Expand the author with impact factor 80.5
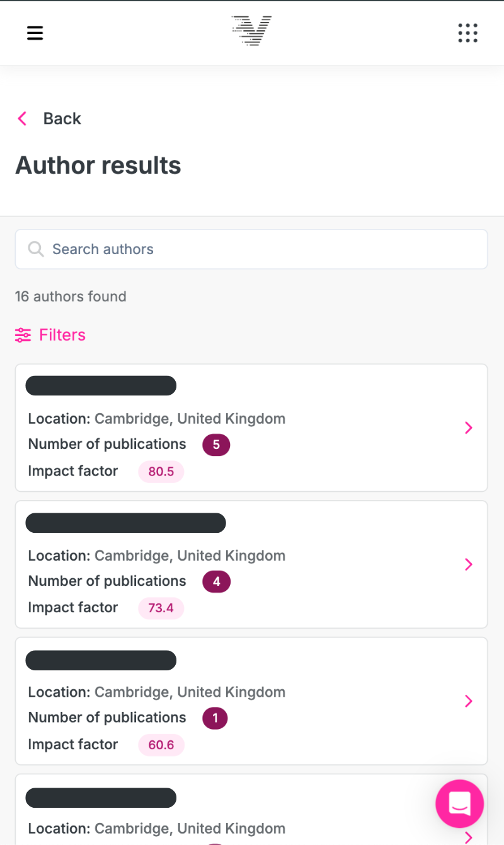 (x=468, y=428)
